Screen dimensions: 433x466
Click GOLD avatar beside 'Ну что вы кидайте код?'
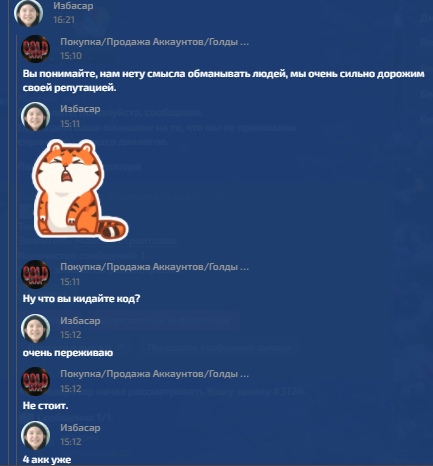(35, 274)
